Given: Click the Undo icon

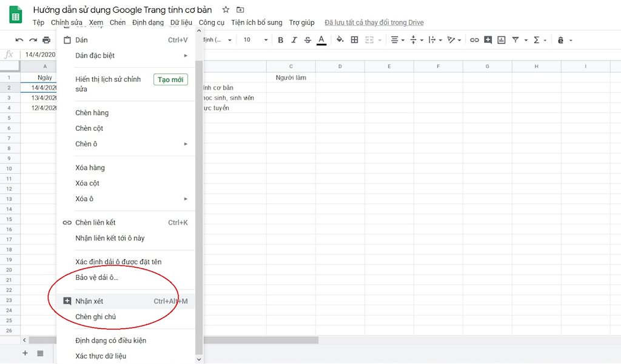Looking at the screenshot, I should pyautogui.click(x=19, y=39).
